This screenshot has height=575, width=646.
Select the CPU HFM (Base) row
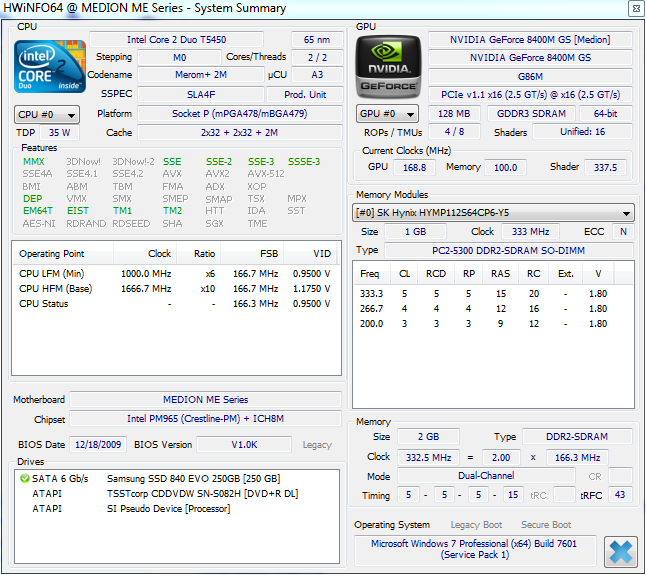tap(175, 289)
